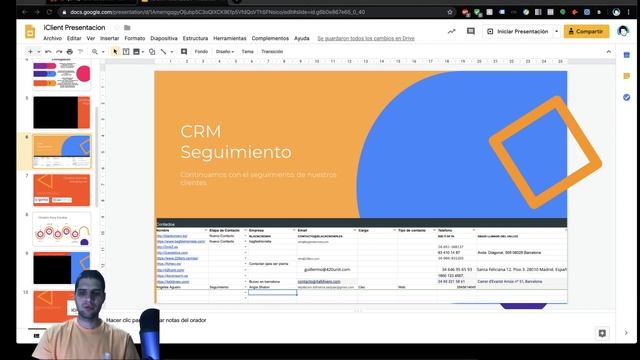Select the CRM Seguimiento slide 6 thumbnail
The image size is (640, 360).
(x=62, y=151)
